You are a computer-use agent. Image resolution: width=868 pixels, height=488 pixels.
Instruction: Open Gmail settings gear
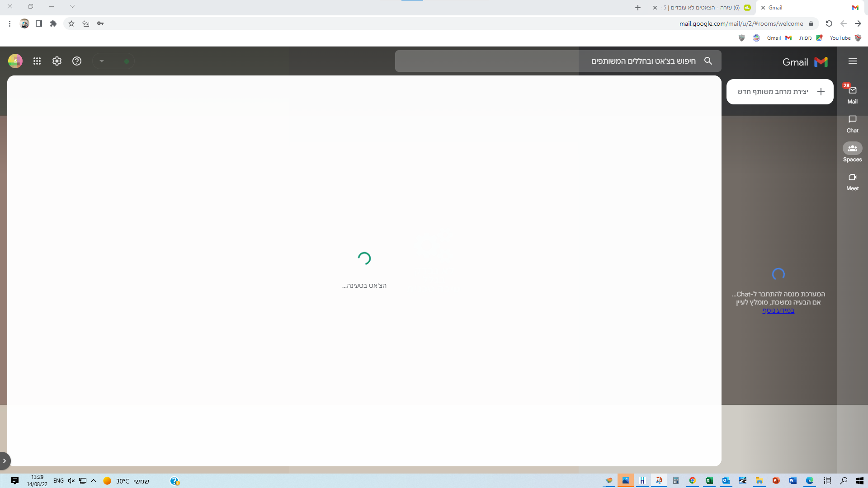click(x=57, y=61)
